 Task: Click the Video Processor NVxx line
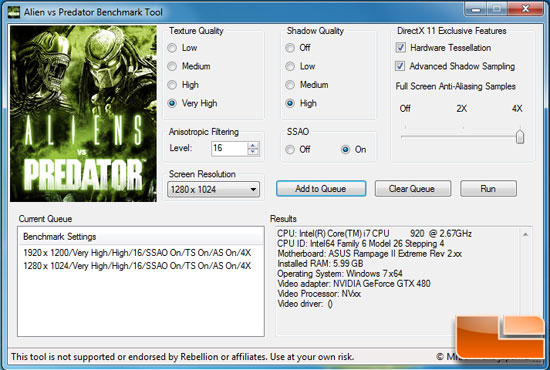pyautogui.click(x=319, y=294)
